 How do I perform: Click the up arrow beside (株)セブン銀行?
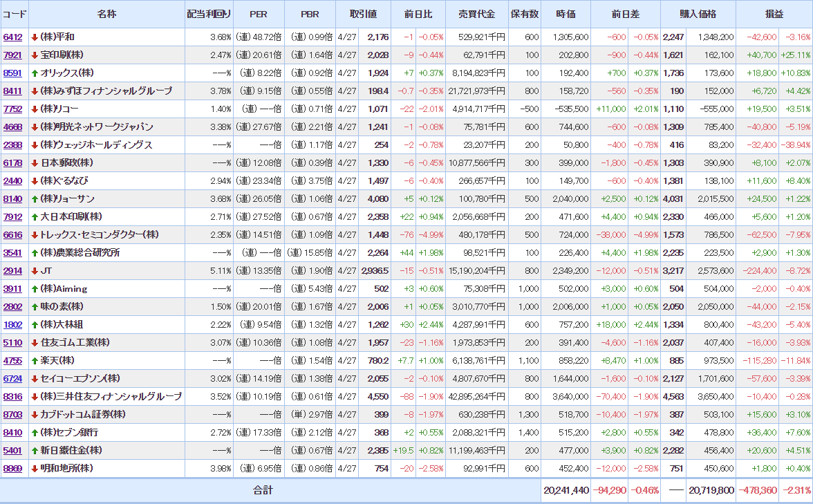[x=35, y=433]
